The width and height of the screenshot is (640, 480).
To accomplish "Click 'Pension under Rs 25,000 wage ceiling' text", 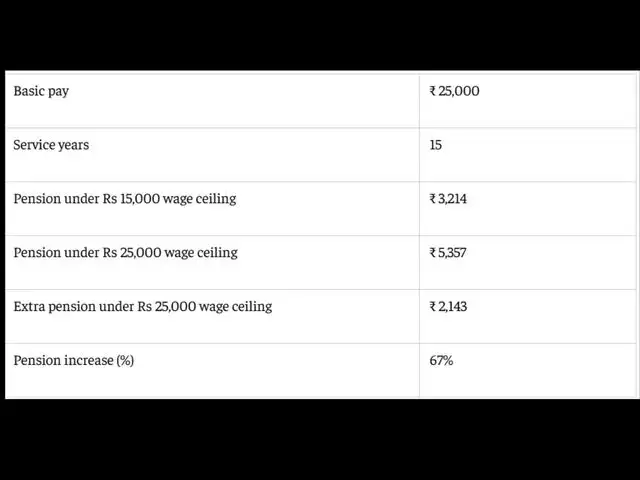I will (x=125, y=253).
